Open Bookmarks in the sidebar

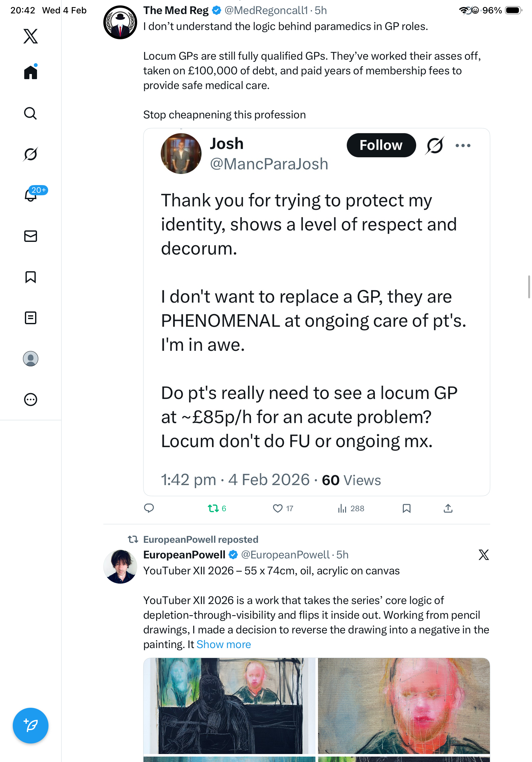coord(31,277)
